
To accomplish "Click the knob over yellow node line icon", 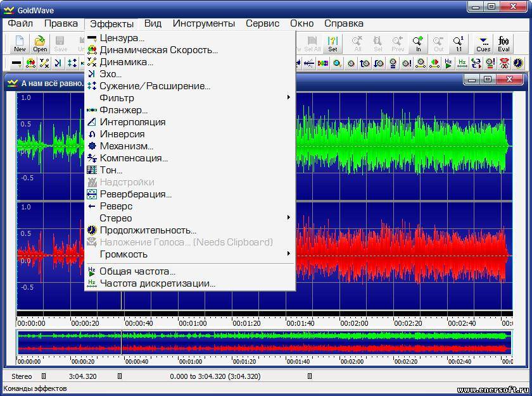I will click(421, 63).
